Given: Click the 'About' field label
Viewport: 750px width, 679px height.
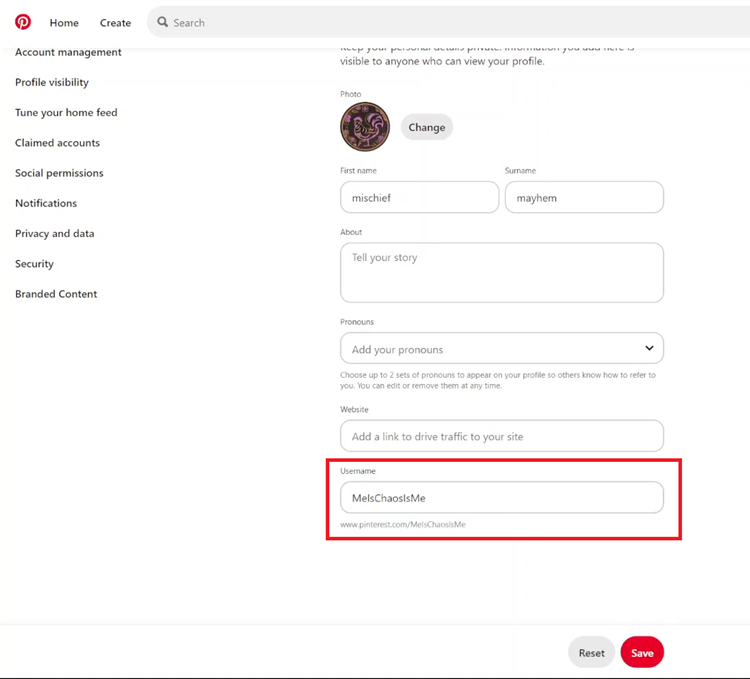Looking at the screenshot, I should [x=351, y=232].
